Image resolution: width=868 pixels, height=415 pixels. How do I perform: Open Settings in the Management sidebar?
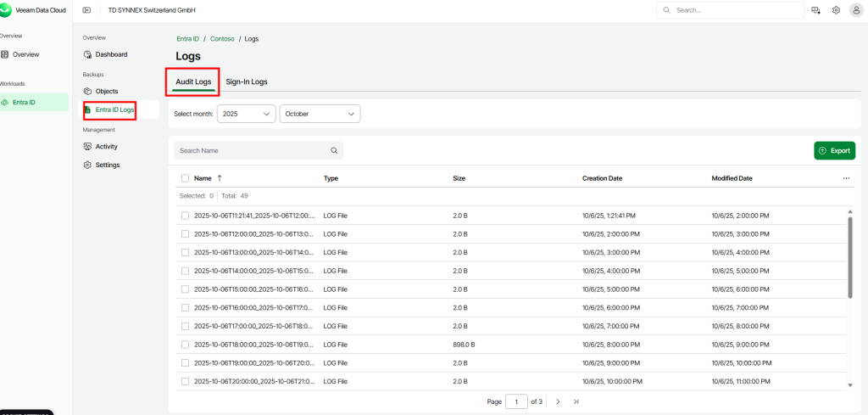(x=107, y=165)
